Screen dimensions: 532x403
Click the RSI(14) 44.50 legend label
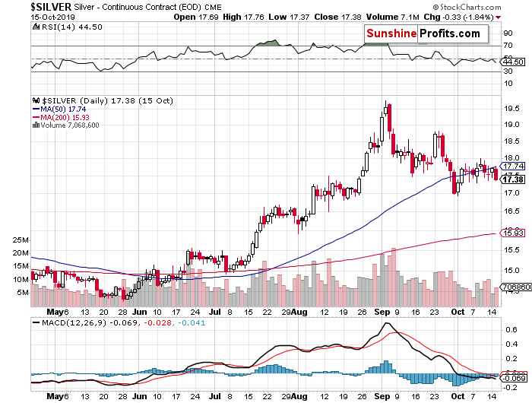pyautogui.click(x=71, y=27)
